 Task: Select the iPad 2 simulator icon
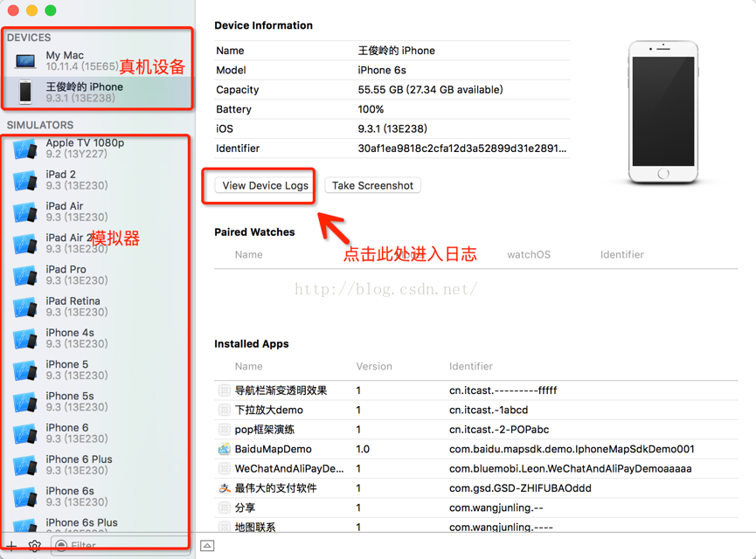[25, 180]
